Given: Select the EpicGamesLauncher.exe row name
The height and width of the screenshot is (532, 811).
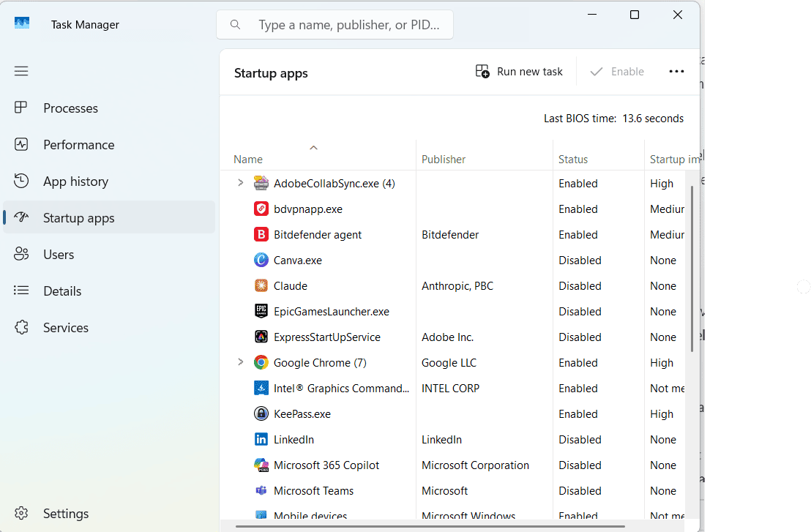Looking at the screenshot, I should coord(331,312).
